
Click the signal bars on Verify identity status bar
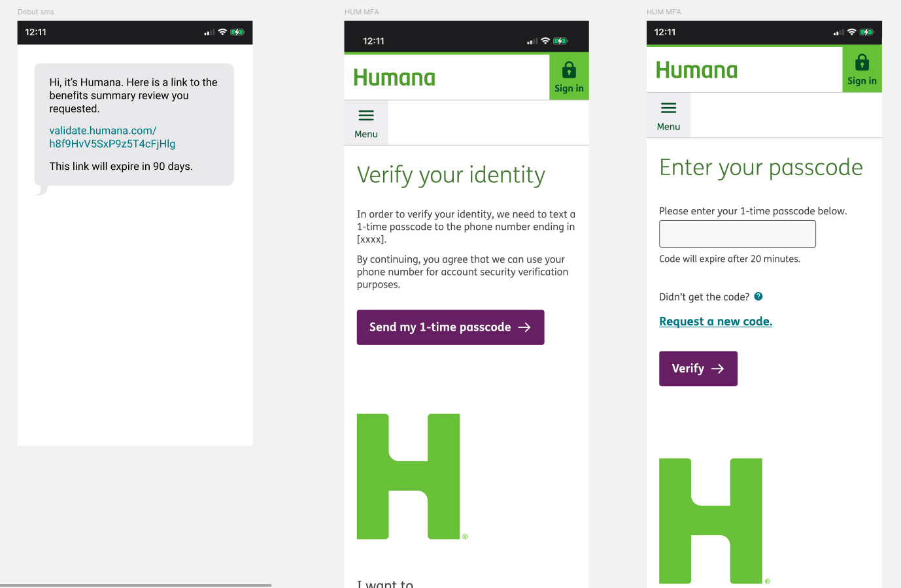(532, 41)
